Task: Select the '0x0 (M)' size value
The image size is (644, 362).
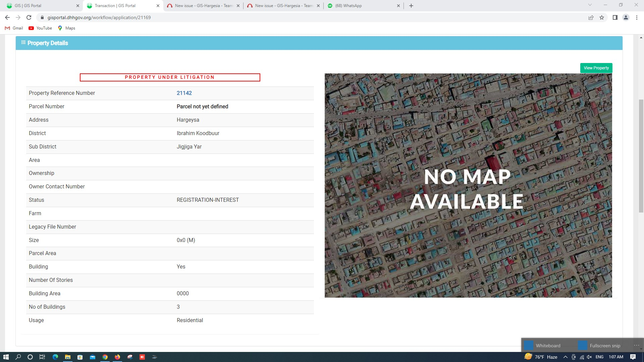Action: tap(186, 240)
